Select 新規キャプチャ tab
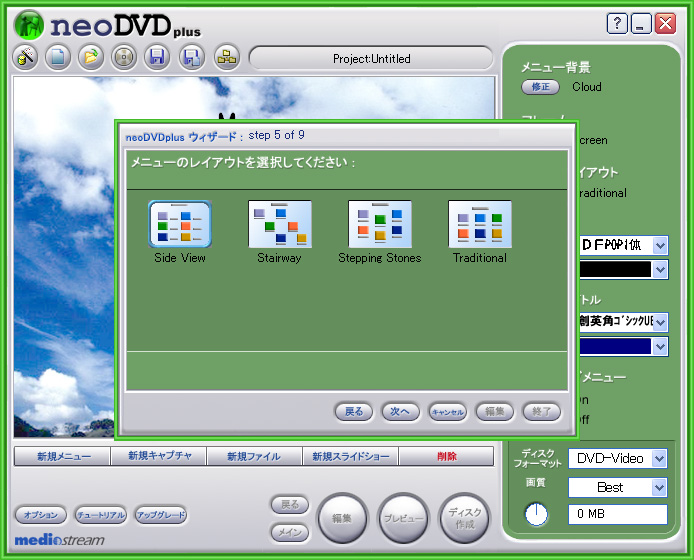 coord(159,456)
